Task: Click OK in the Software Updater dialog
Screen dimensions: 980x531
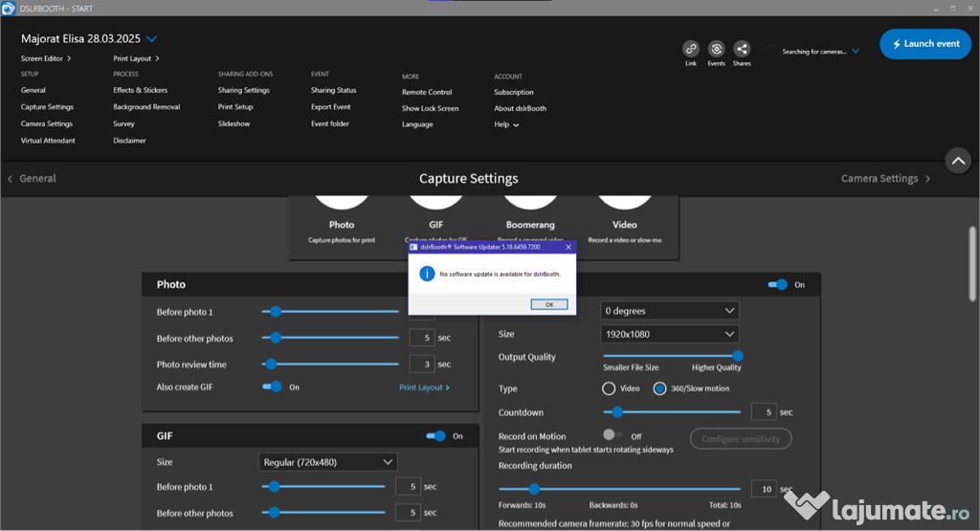Action: pyautogui.click(x=549, y=304)
